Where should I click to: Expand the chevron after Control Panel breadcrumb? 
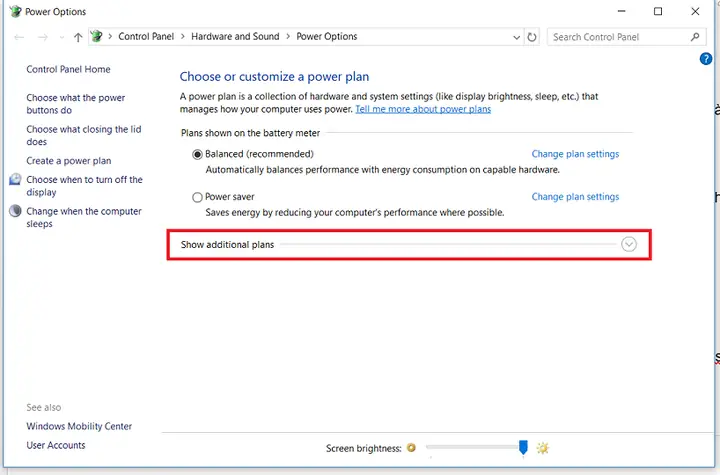pyautogui.click(x=183, y=37)
